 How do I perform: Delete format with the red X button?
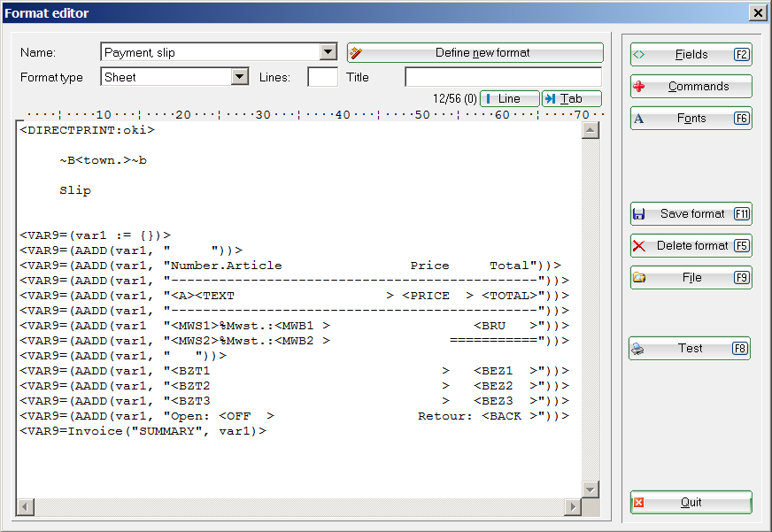691,246
